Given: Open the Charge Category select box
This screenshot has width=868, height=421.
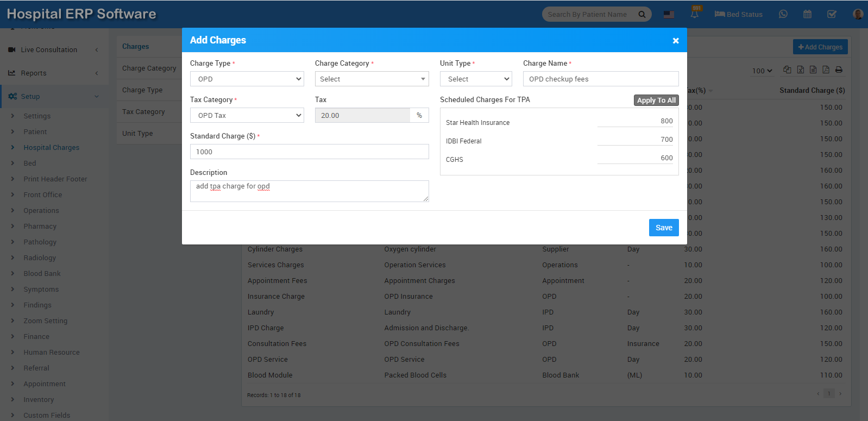Looking at the screenshot, I should [x=372, y=79].
